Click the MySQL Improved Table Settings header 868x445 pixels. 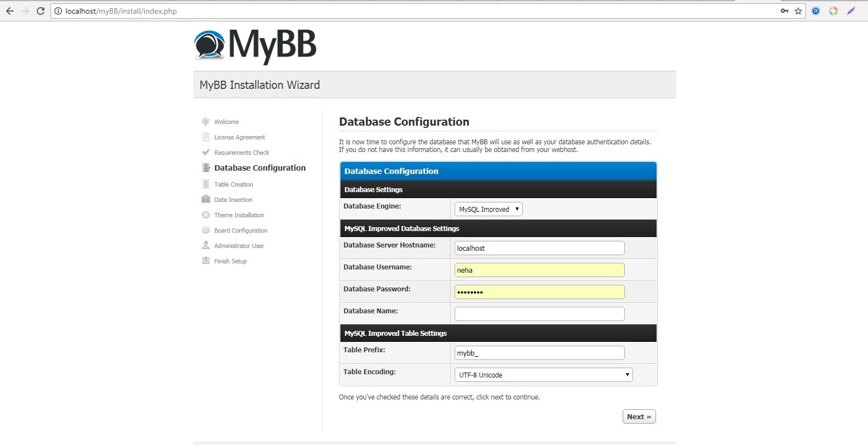tap(499, 333)
